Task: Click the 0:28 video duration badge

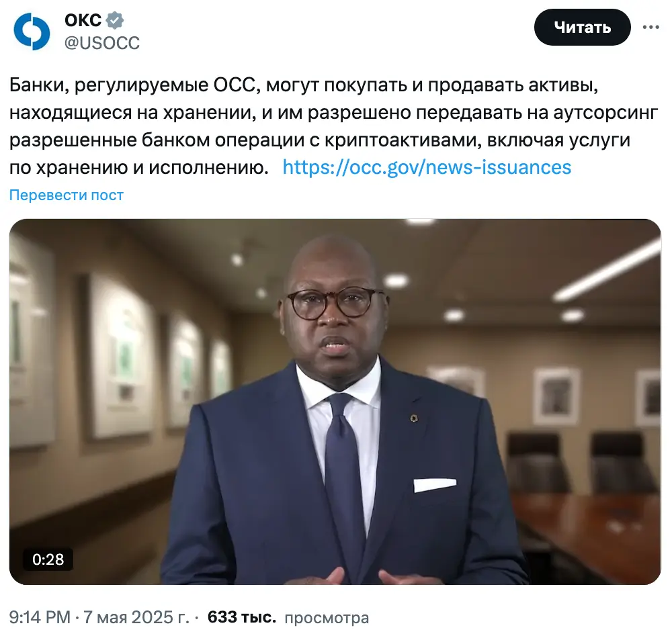Action: click(x=48, y=559)
